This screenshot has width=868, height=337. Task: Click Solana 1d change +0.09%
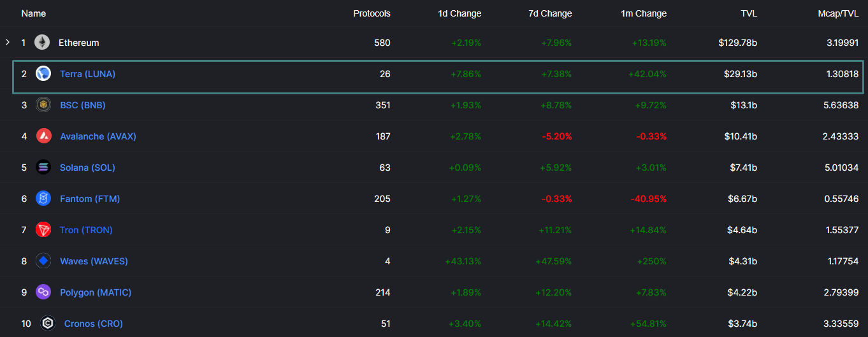(466, 168)
